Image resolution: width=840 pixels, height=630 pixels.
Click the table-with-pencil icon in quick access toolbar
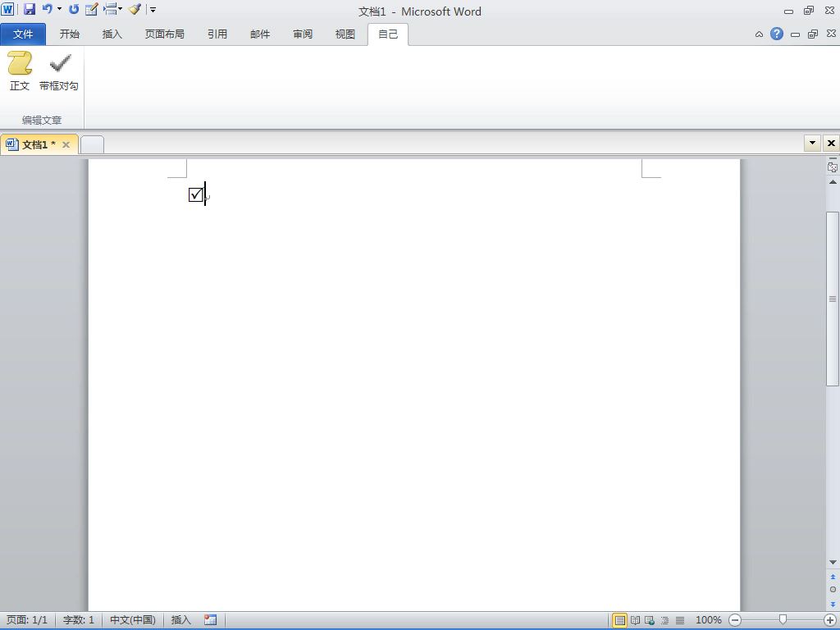[92, 9]
